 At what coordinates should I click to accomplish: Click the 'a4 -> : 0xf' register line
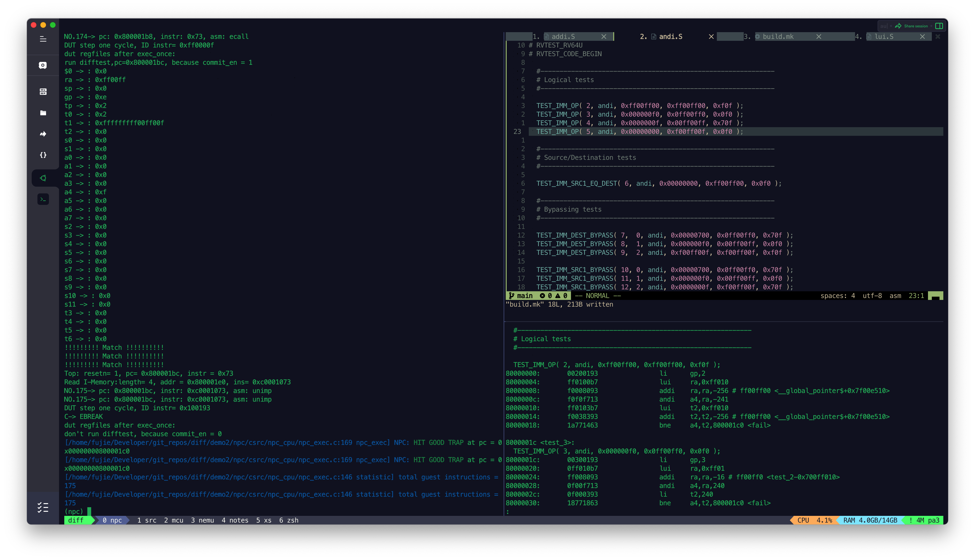(85, 192)
